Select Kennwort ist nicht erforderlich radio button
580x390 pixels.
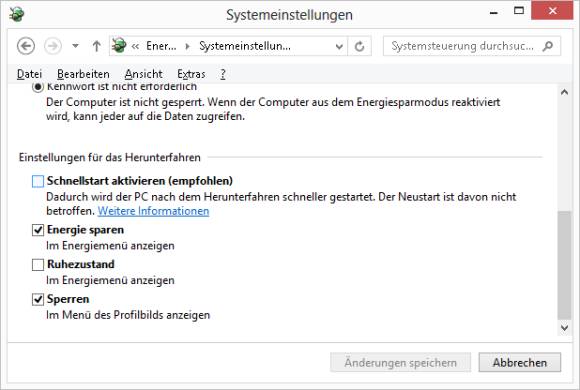(x=38, y=87)
